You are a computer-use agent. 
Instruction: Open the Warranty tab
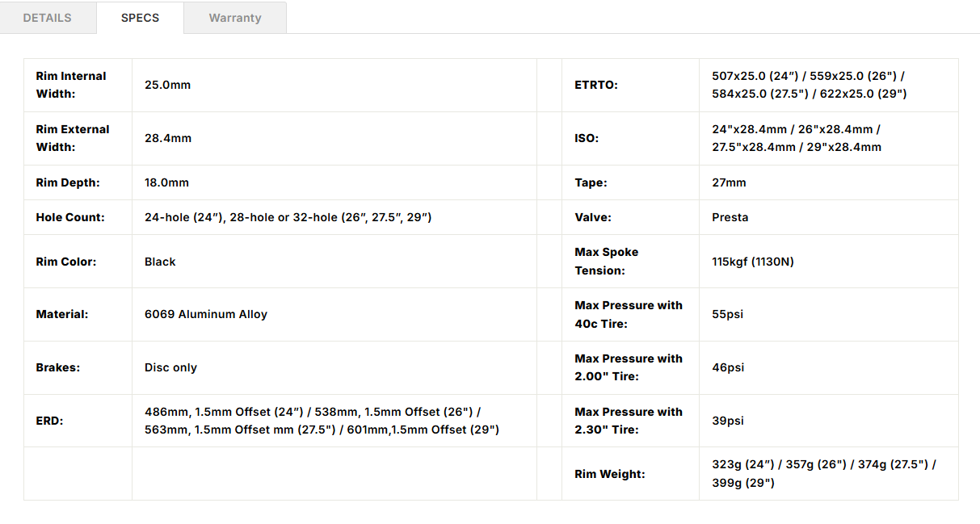click(x=235, y=18)
